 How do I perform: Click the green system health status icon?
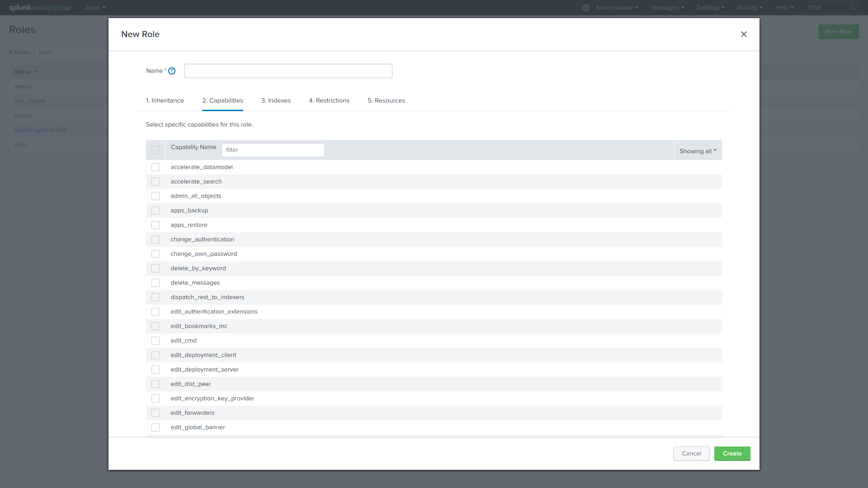tap(586, 8)
